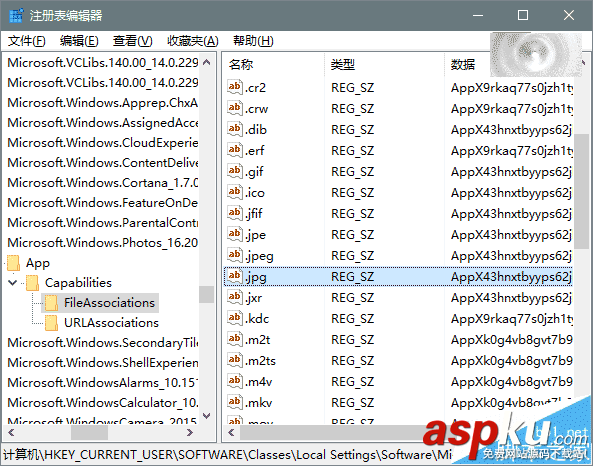Click the value icon beside .jpeg
This screenshot has height=466, width=593.
click(235, 255)
